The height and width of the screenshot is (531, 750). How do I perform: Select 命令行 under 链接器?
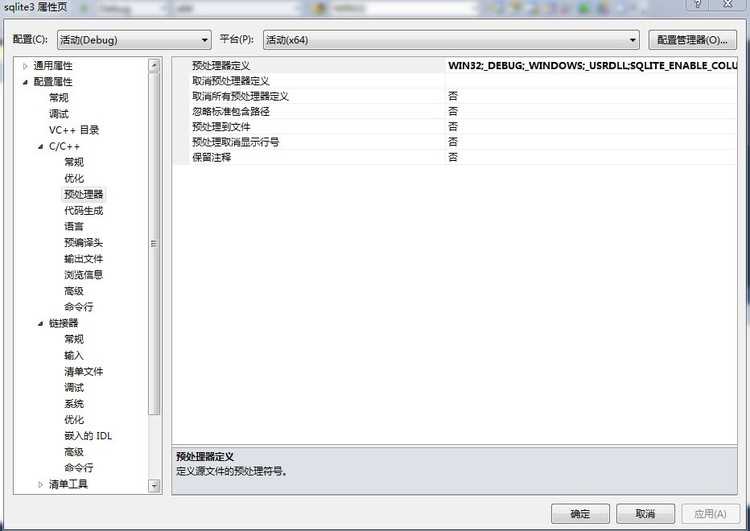(x=79, y=468)
